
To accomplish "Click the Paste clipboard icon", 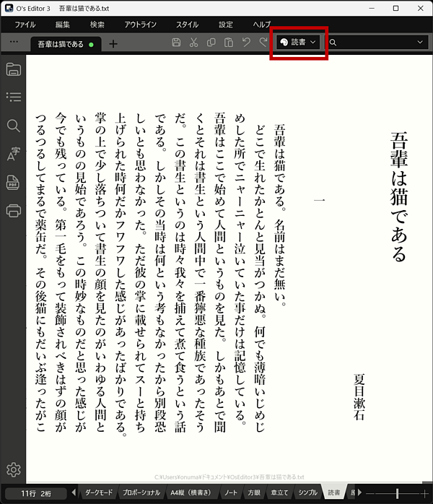I will pos(228,43).
